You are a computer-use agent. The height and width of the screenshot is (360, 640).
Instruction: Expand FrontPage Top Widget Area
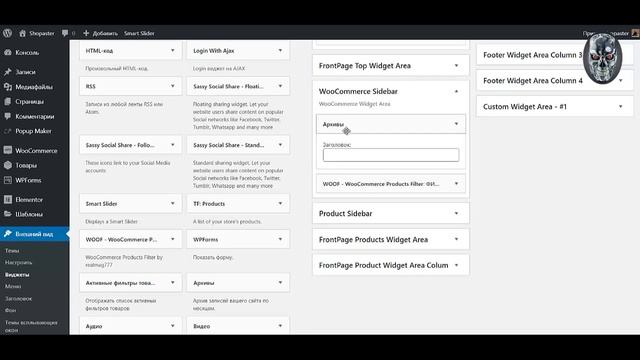tap(456, 66)
